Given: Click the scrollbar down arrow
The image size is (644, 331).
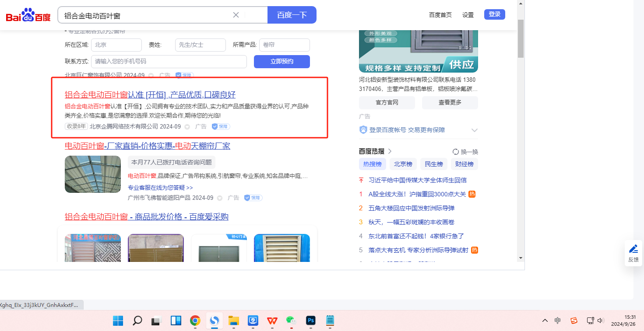Looking at the screenshot, I should (521, 258).
